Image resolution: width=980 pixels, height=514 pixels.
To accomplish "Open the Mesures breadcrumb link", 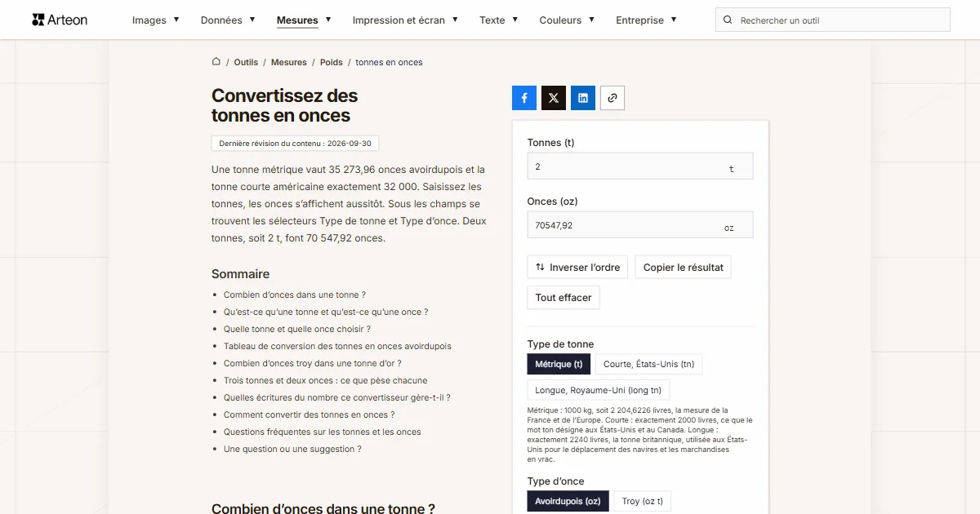I will [289, 62].
